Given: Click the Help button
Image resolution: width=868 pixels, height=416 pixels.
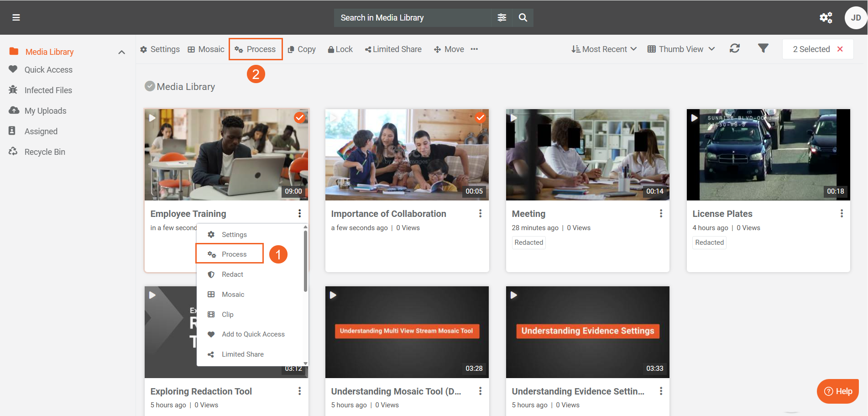Looking at the screenshot, I should 838,391.
